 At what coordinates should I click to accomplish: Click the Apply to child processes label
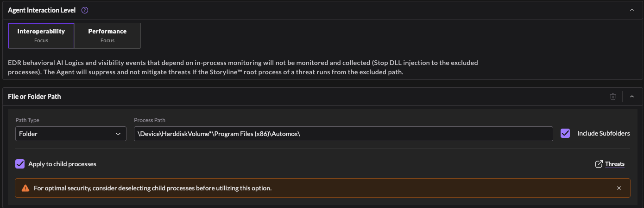pyautogui.click(x=62, y=164)
